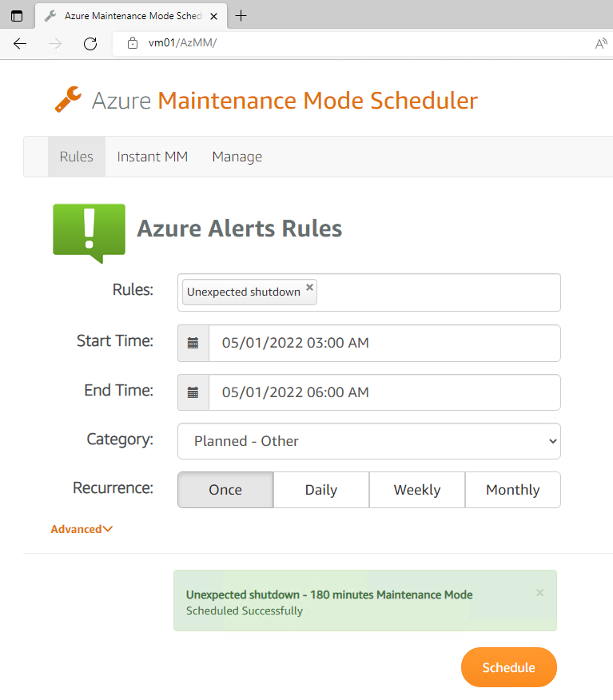Open the tab actions menu icon
This screenshot has width=613, height=700.
click(17, 16)
